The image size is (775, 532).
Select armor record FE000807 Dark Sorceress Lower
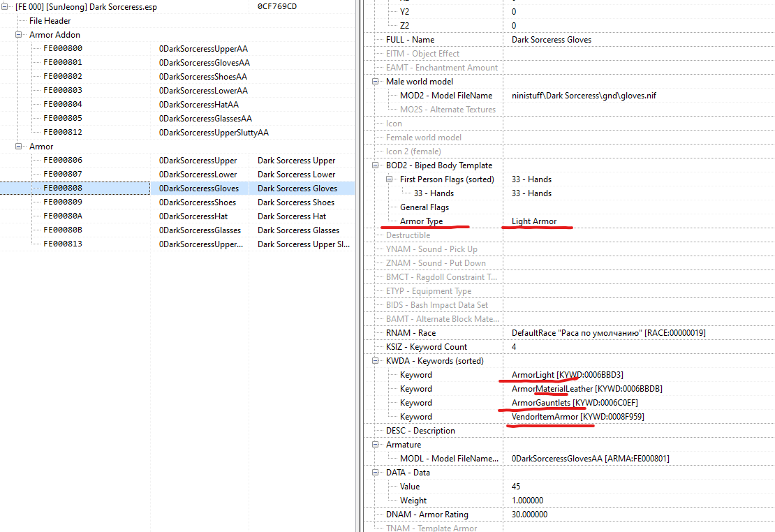(177, 175)
